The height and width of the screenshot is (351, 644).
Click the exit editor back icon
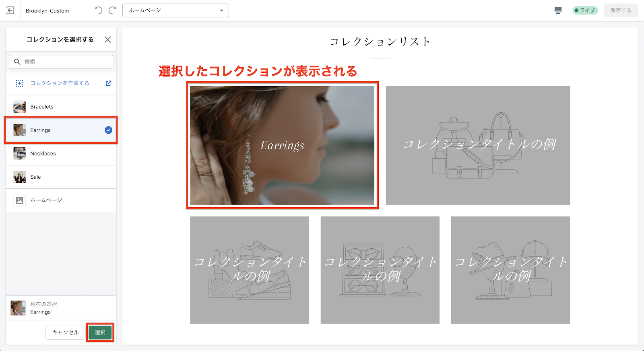pos(10,10)
